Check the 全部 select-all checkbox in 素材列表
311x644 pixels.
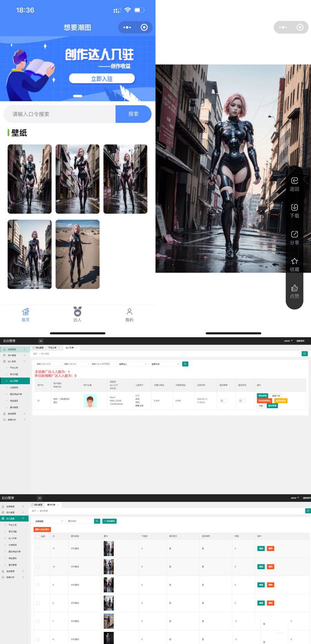(38, 536)
